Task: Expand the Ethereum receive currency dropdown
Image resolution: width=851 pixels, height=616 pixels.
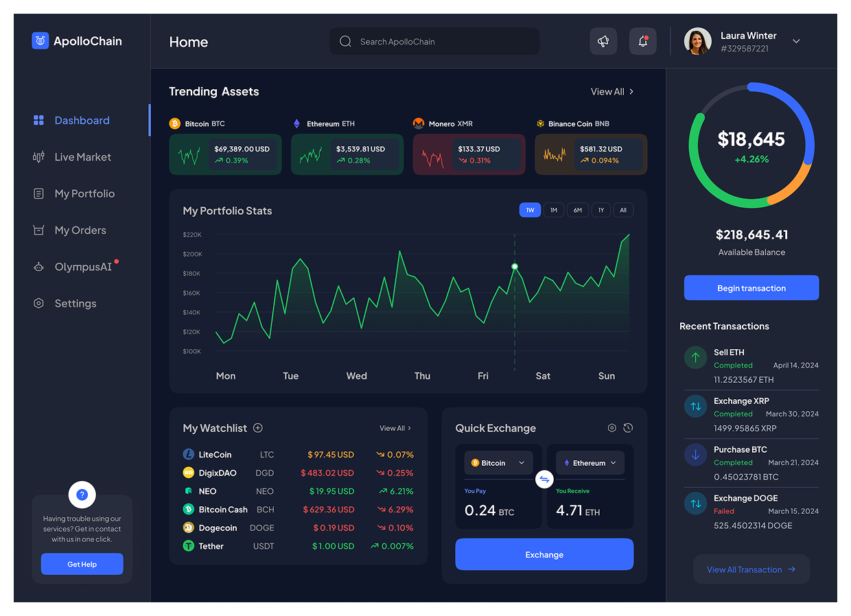Action: [590, 463]
